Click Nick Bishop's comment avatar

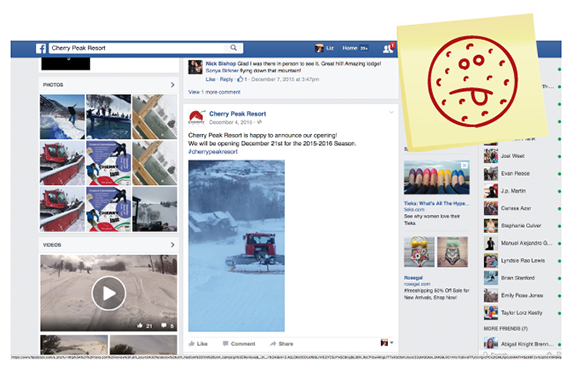pyautogui.click(x=196, y=67)
